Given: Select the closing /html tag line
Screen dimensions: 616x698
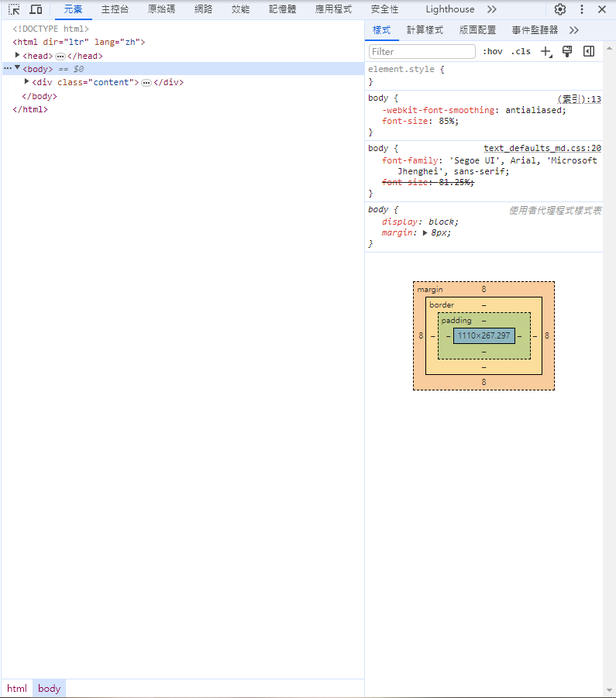Looking at the screenshot, I should click(x=30, y=109).
